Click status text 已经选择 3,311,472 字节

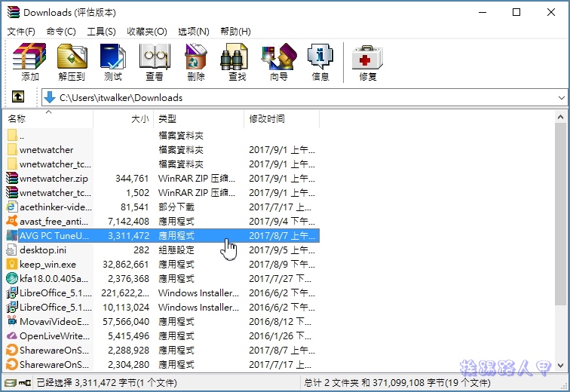coord(106,382)
